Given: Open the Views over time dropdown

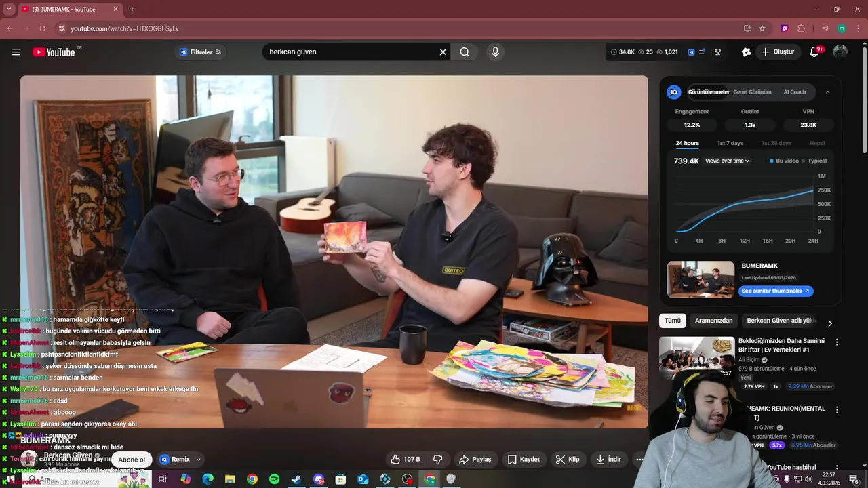Looking at the screenshot, I should (727, 161).
